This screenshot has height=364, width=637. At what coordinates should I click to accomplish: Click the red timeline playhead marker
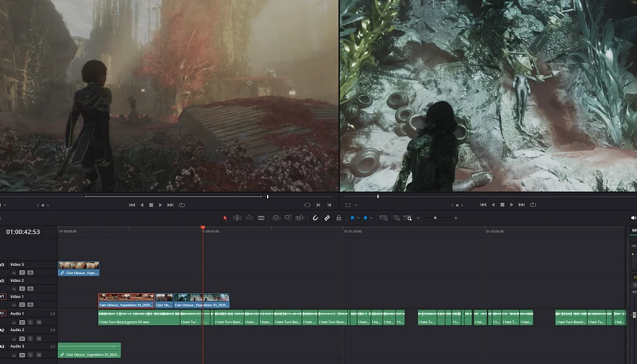203,228
